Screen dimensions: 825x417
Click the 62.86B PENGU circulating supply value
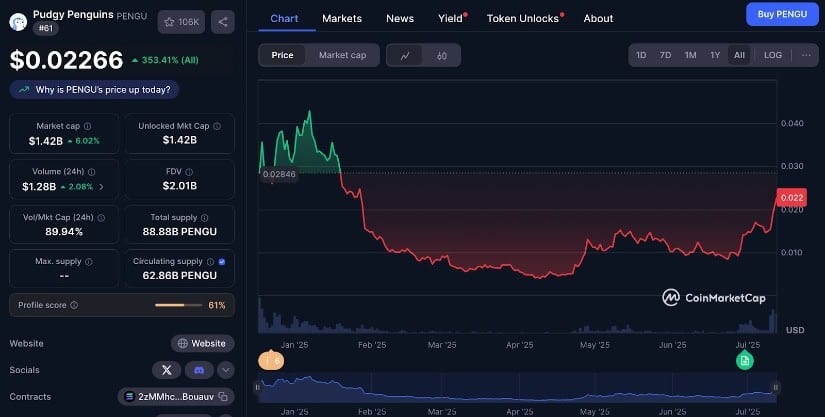point(179,276)
